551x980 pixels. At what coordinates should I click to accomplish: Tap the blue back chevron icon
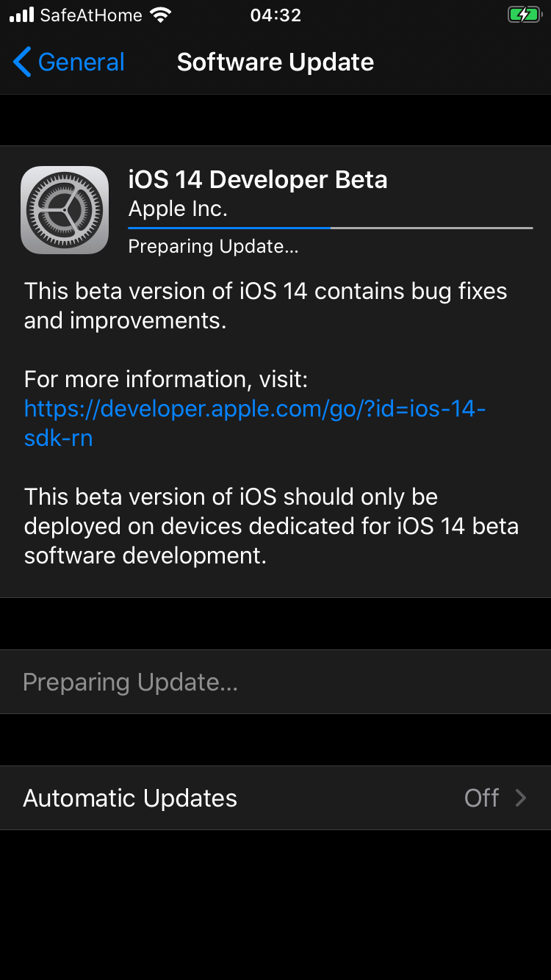click(x=22, y=62)
